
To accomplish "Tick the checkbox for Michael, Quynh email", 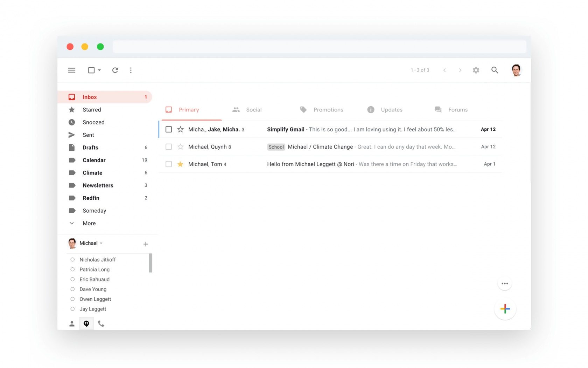I will (x=169, y=146).
